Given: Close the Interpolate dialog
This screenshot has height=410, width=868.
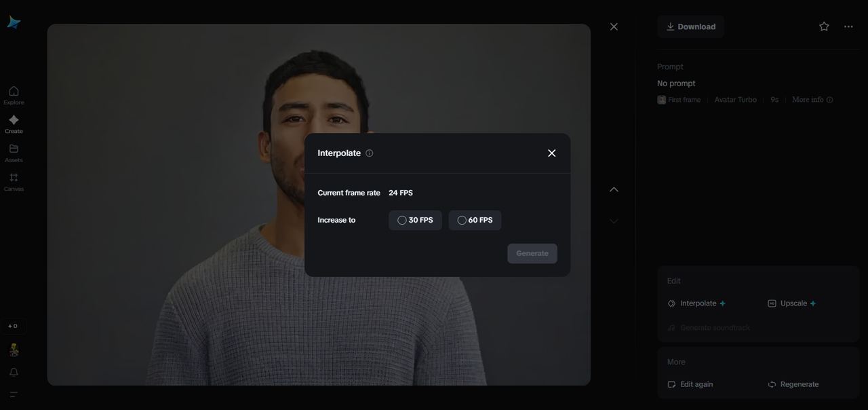Looking at the screenshot, I should coord(551,153).
